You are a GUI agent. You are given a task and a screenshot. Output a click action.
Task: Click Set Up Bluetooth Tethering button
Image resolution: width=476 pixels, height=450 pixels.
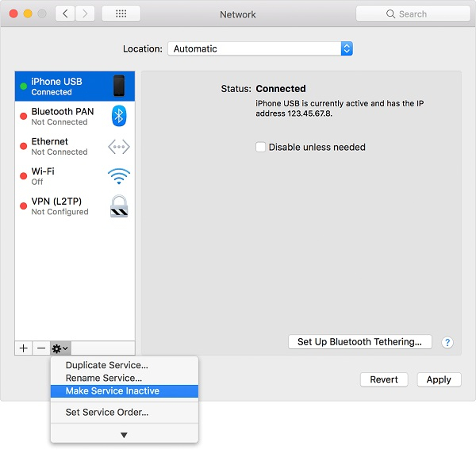tap(359, 342)
